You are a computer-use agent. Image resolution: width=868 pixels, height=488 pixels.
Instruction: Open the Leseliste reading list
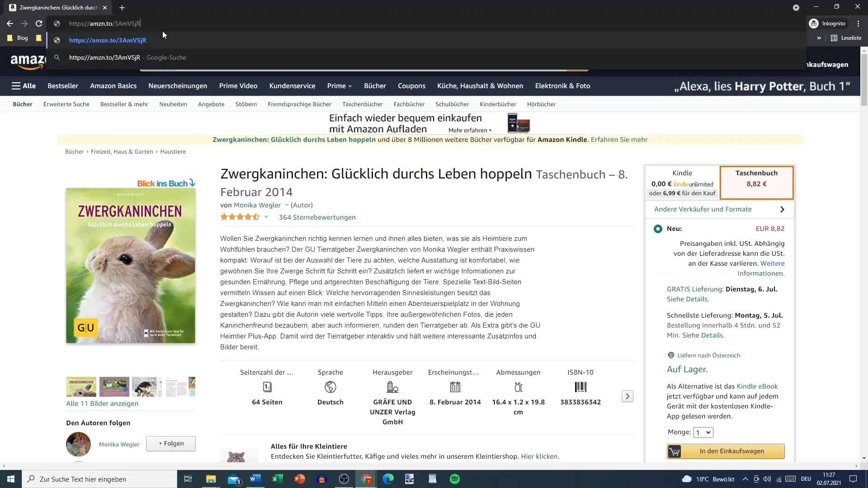[846, 38]
